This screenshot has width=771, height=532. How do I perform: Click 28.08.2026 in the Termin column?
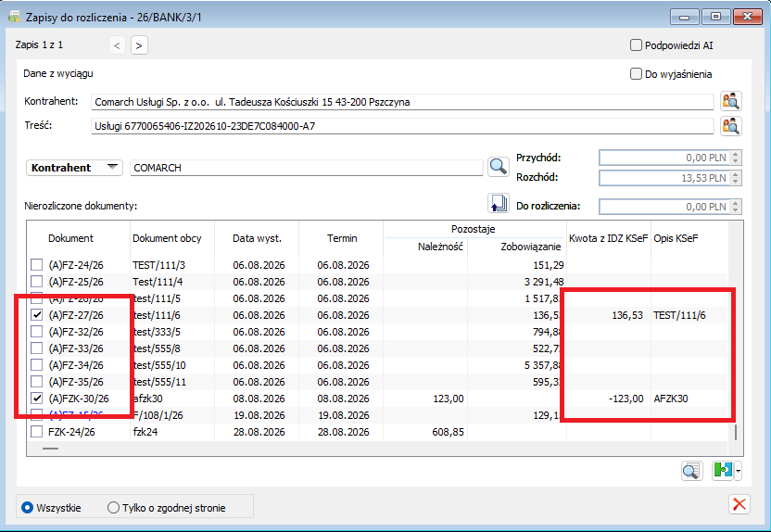pos(343,432)
